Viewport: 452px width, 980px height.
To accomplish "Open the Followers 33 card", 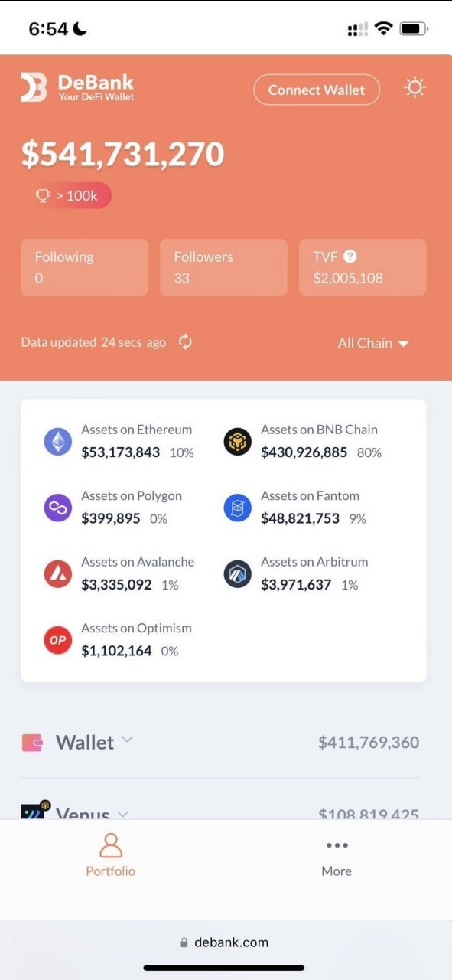I will click(223, 267).
